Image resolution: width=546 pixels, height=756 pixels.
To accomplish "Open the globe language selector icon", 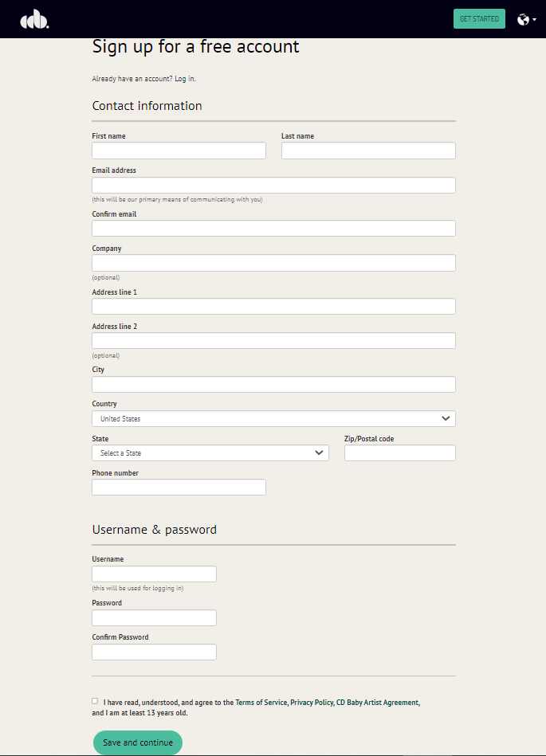I will click(x=526, y=20).
